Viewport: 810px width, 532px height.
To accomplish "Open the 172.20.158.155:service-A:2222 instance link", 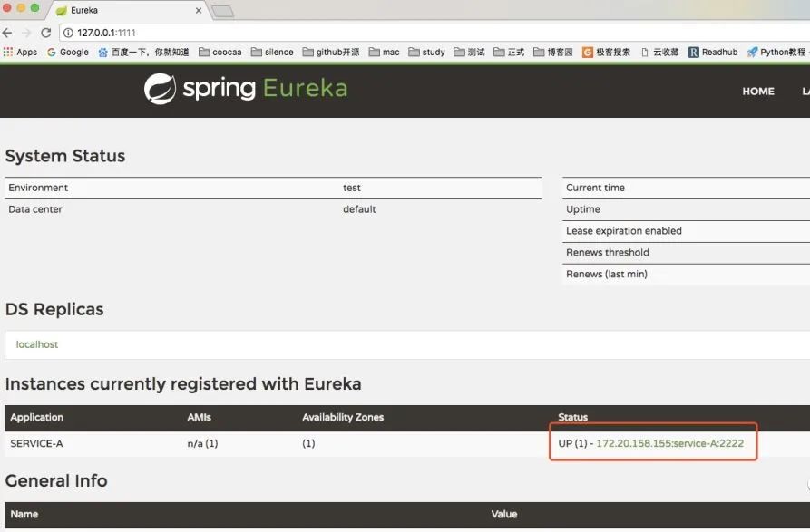I will click(670, 443).
